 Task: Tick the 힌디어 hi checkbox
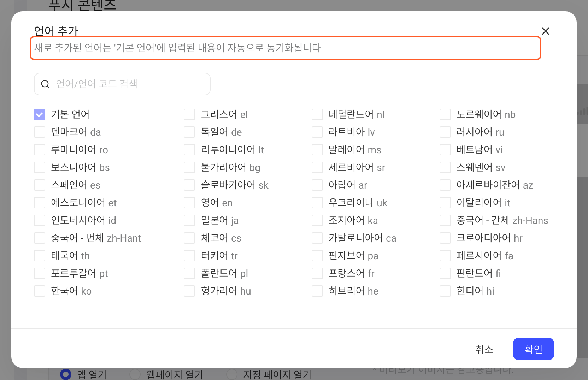pos(445,291)
